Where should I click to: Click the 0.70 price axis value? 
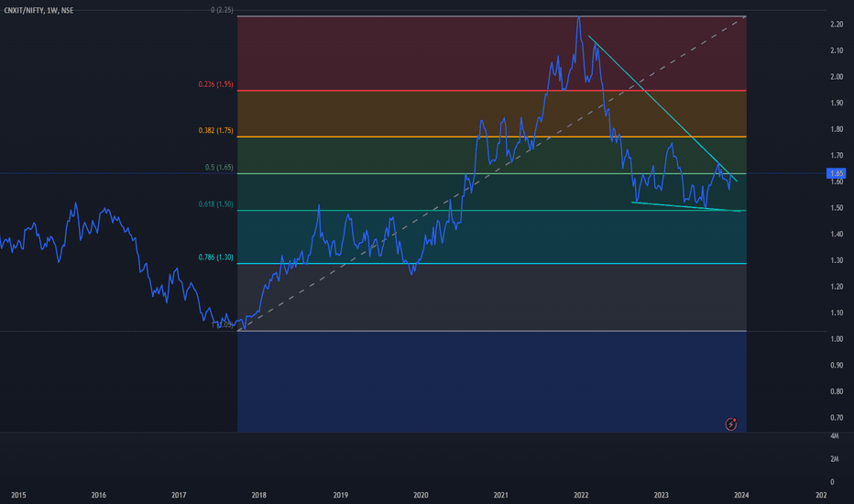tap(837, 418)
